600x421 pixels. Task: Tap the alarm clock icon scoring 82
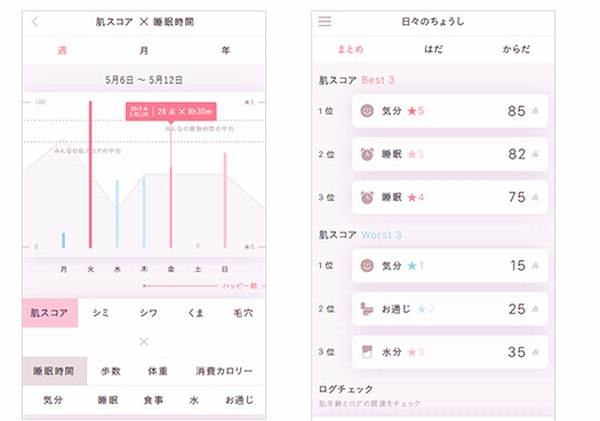(366, 154)
